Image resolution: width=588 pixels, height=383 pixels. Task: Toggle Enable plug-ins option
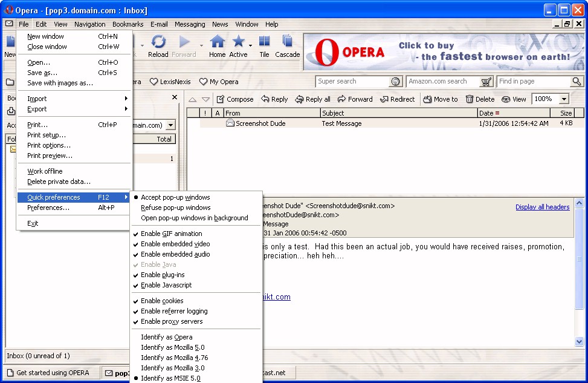coord(195,275)
